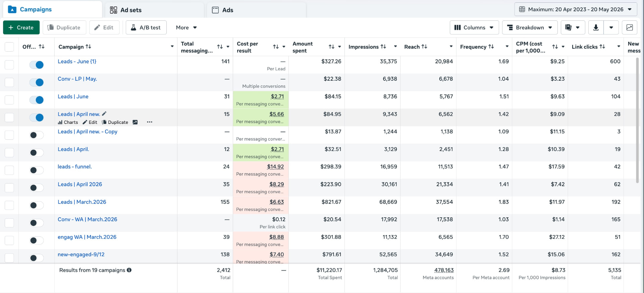
Task: Open the three-dots menu for Leads | April new.
Action: [150, 122]
